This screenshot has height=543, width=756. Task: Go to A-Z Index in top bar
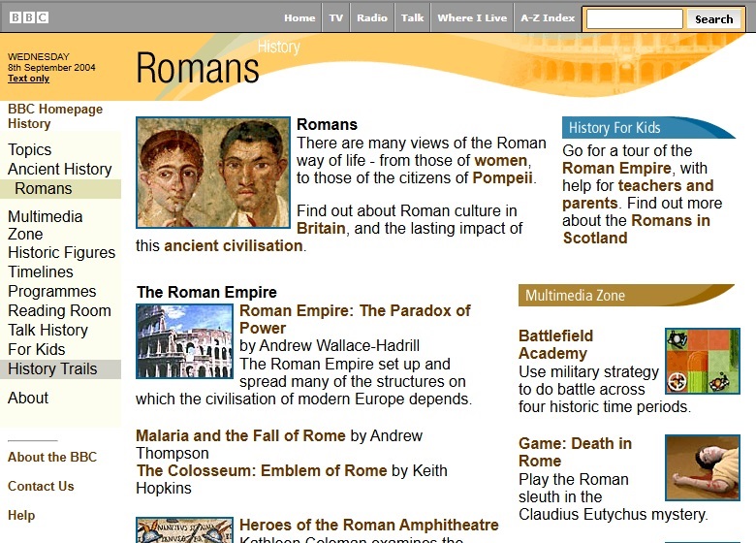[x=548, y=18]
